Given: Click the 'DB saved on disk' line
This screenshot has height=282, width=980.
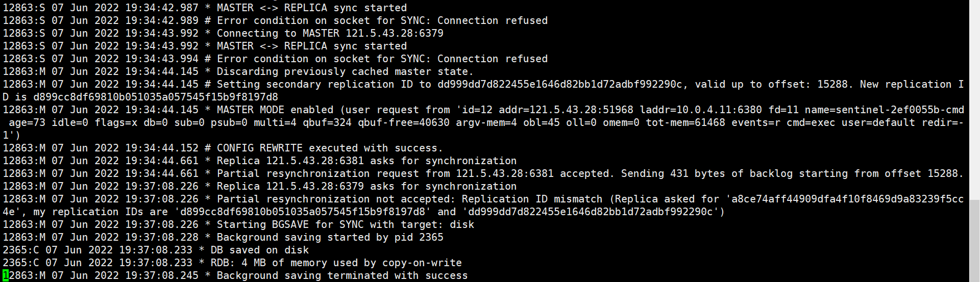Looking at the screenshot, I should coord(259,250).
